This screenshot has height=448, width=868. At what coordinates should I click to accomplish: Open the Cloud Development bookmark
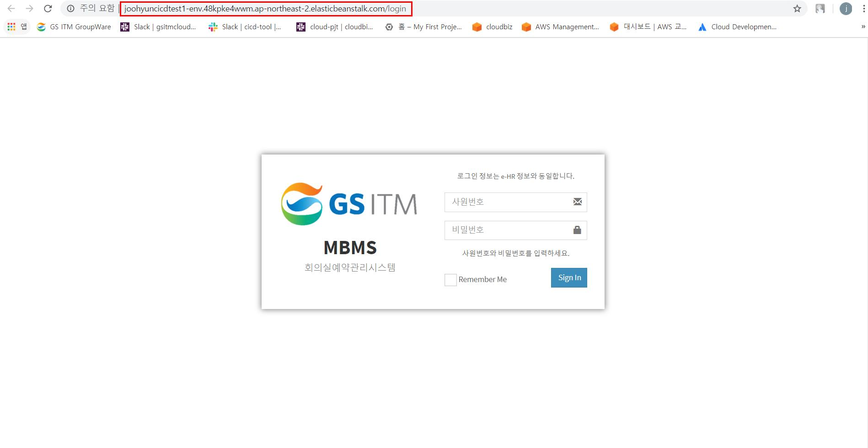pyautogui.click(x=737, y=27)
